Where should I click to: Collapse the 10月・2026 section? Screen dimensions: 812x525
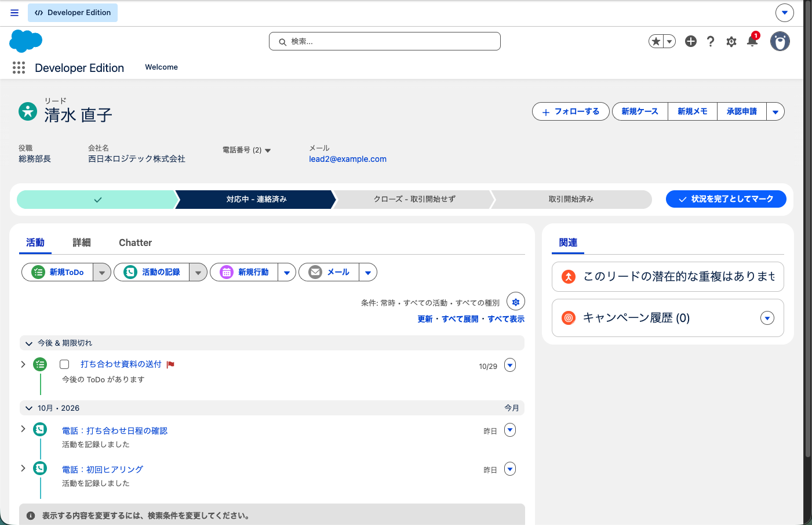[29, 408]
